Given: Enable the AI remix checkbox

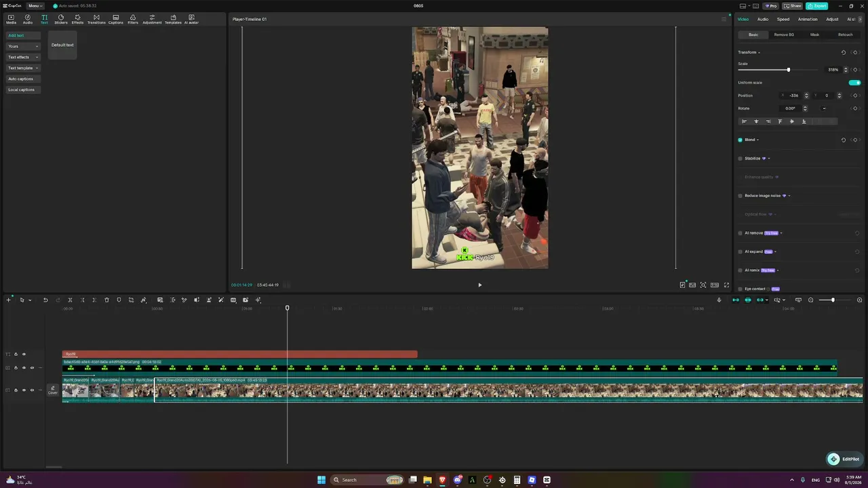Looking at the screenshot, I should 741,270.
